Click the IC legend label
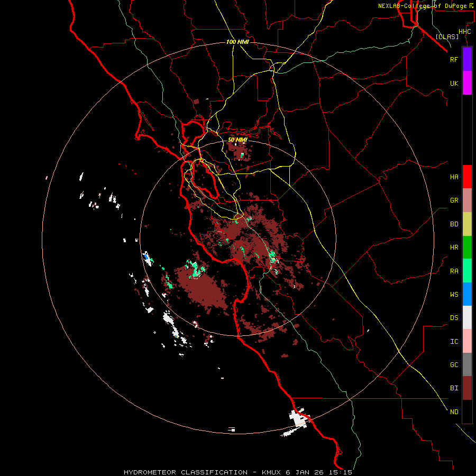The height and width of the screenshot is (476, 476). pos(454,342)
